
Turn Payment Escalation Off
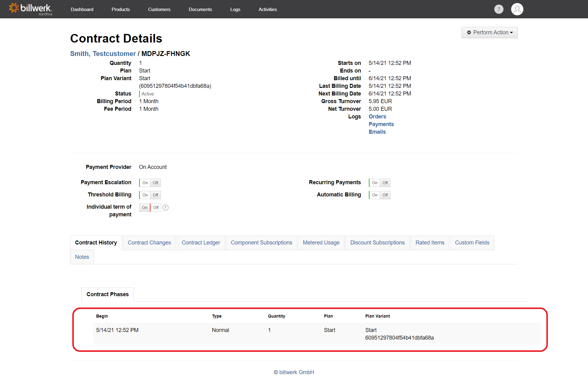(x=156, y=183)
